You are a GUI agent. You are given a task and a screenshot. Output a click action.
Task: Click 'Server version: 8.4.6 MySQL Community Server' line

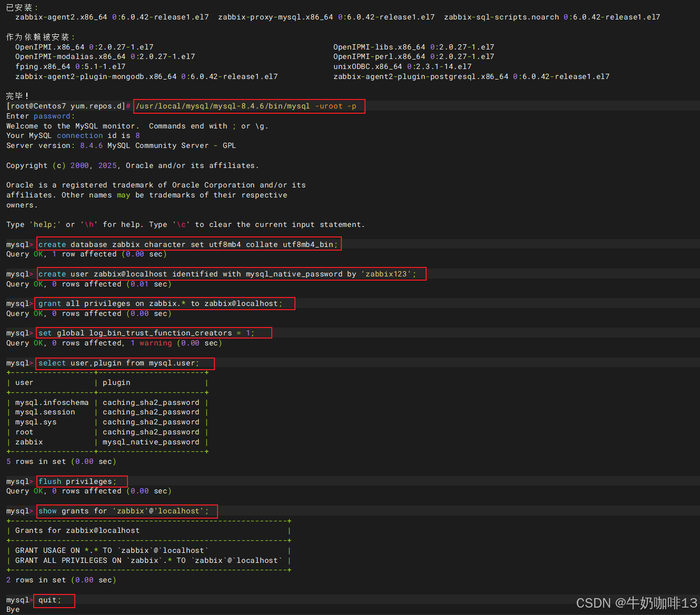(121, 145)
